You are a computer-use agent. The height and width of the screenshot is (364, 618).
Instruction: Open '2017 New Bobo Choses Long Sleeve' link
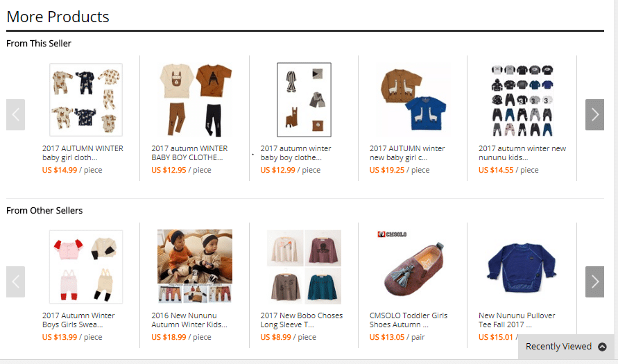pos(302,320)
